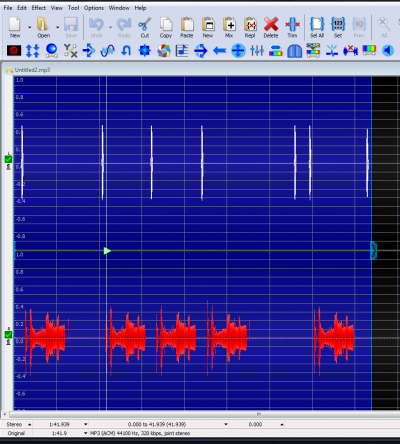Toggle the left channel green checkbox
The width and height of the screenshot is (400, 444).
pyautogui.click(x=8, y=159)
